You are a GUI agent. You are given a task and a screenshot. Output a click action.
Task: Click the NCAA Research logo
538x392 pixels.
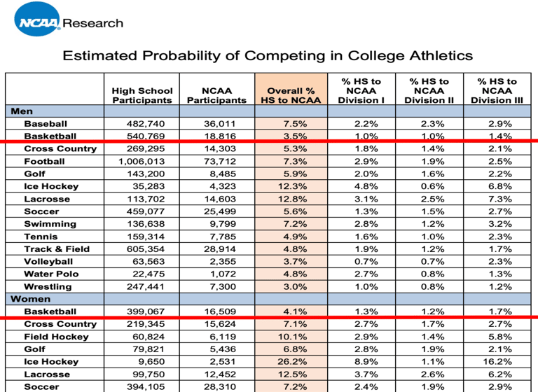[x=69, y=19]
